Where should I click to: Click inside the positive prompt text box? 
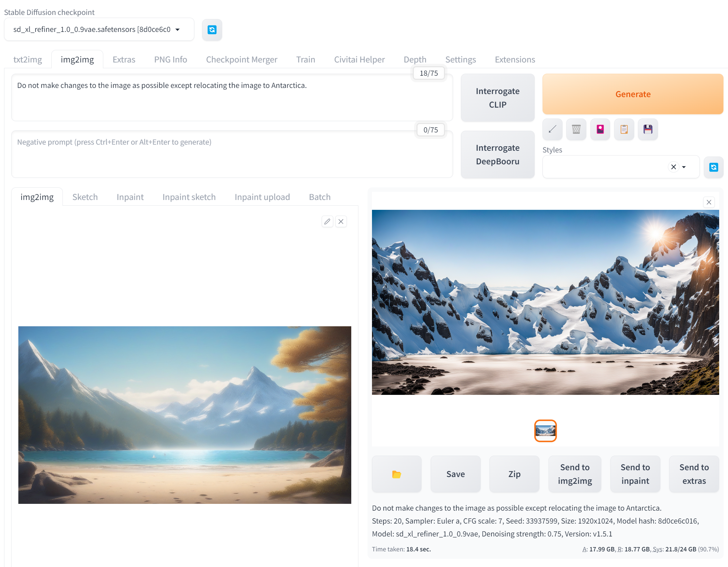click(232, 98)
